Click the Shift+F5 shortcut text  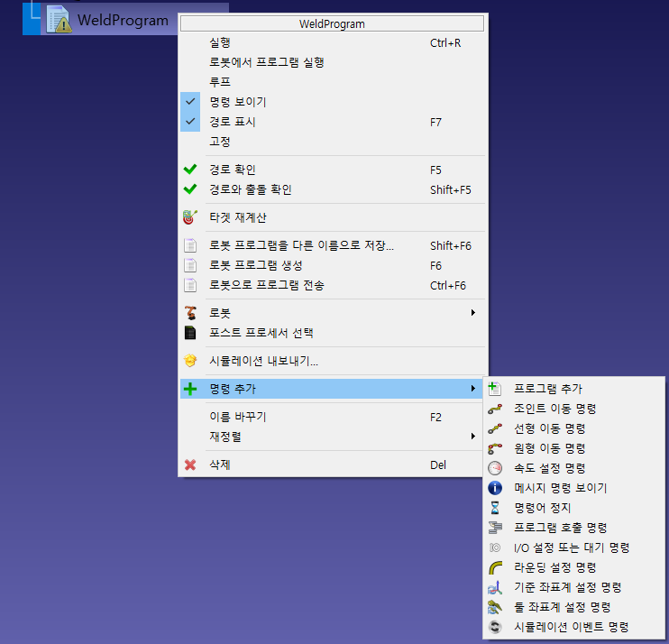click(x=451, y=190)
